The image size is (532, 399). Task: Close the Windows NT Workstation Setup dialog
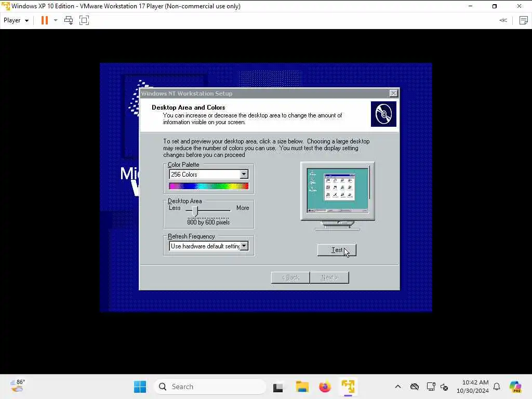click(x=393, y=94)
